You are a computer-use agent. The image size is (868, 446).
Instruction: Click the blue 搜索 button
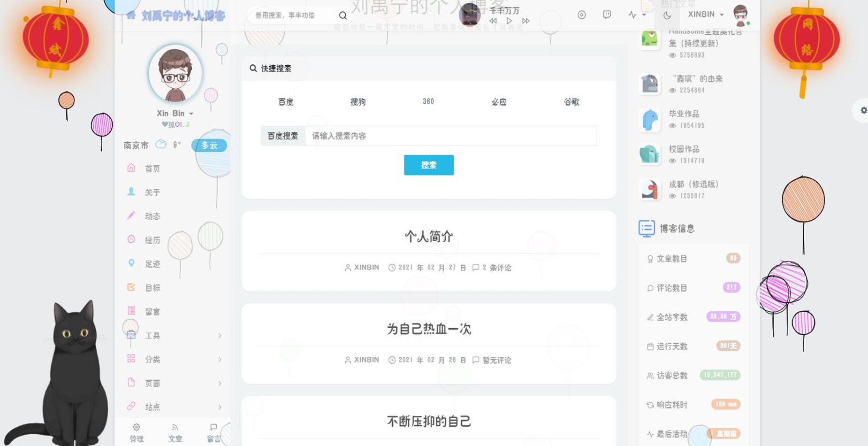[x=428, y=165]
